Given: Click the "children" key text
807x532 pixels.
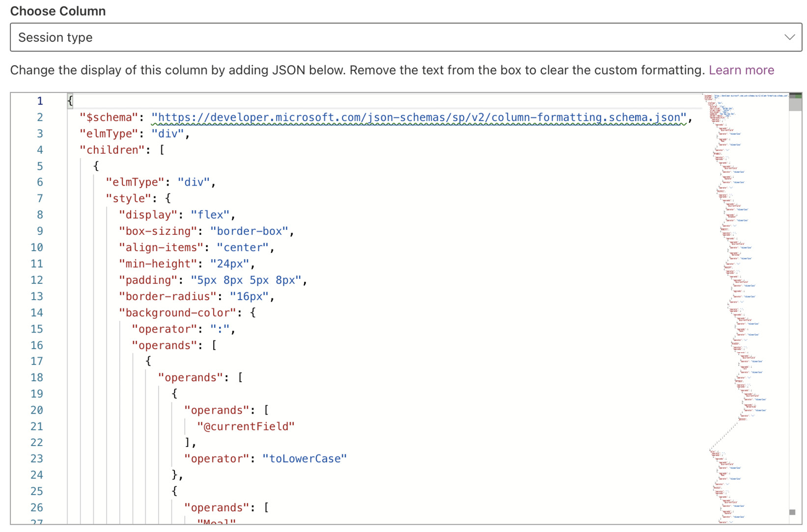Looking at the screenshot, I should [x=112, y=150].
